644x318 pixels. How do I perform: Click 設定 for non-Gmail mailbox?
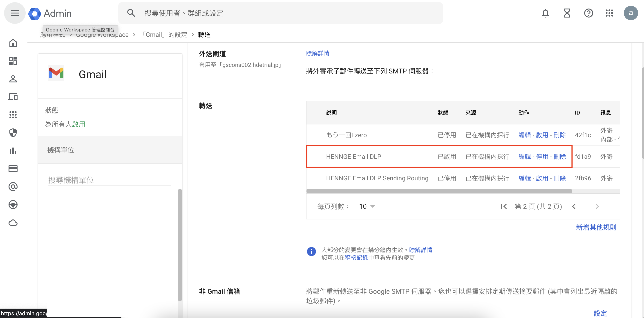600,313
